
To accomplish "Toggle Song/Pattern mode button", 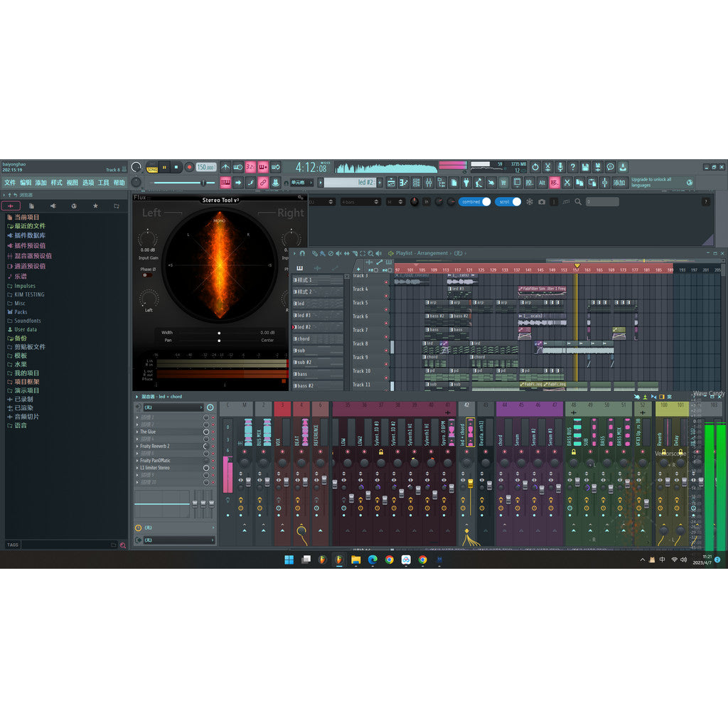I will (x=152, y=168).
